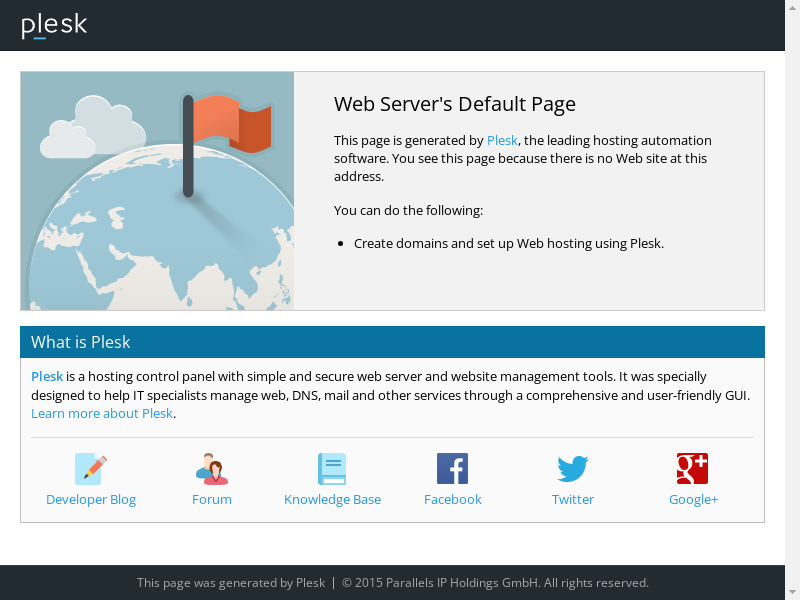Click the What is Plesk section header
The image size is (800, 600).
click(x=81, y=342)
